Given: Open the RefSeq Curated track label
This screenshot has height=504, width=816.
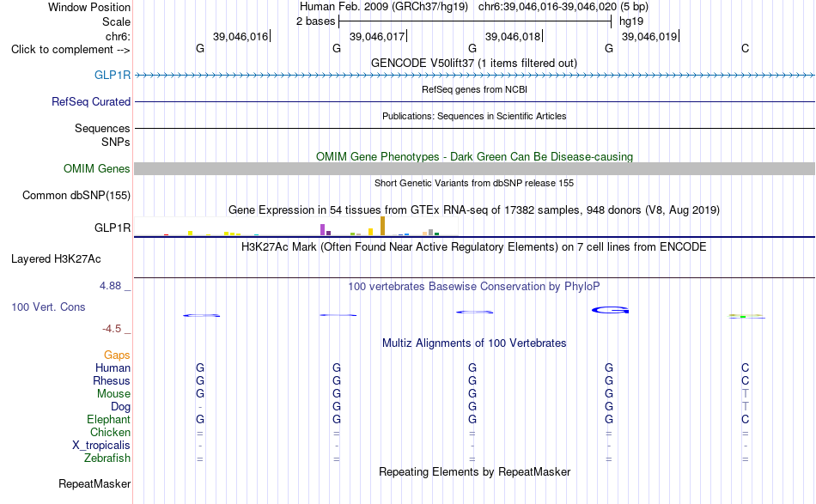Looking at the screenshot, I should pyautogui.click(x=91, y=102).
